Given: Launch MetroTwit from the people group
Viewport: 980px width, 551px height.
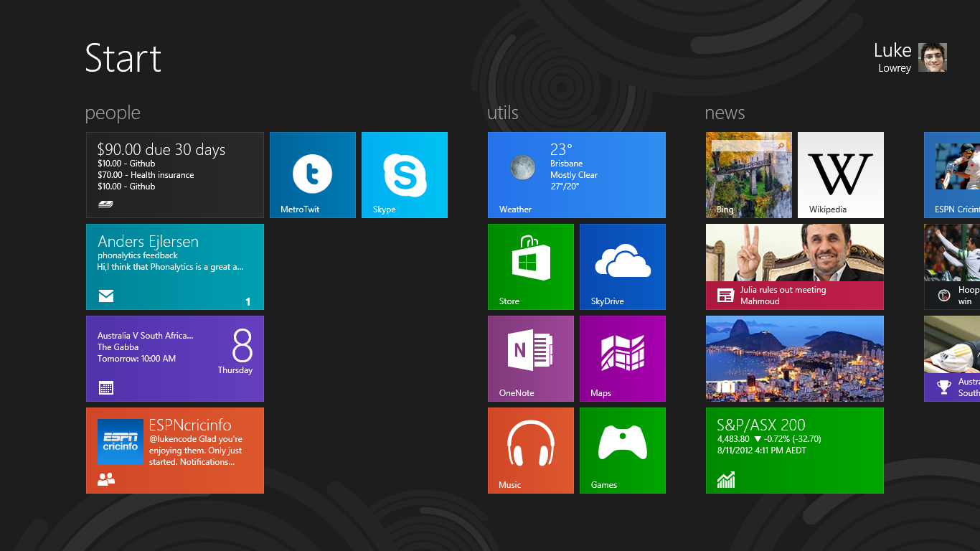Looking at the screenshot, I should coord(312,174).
